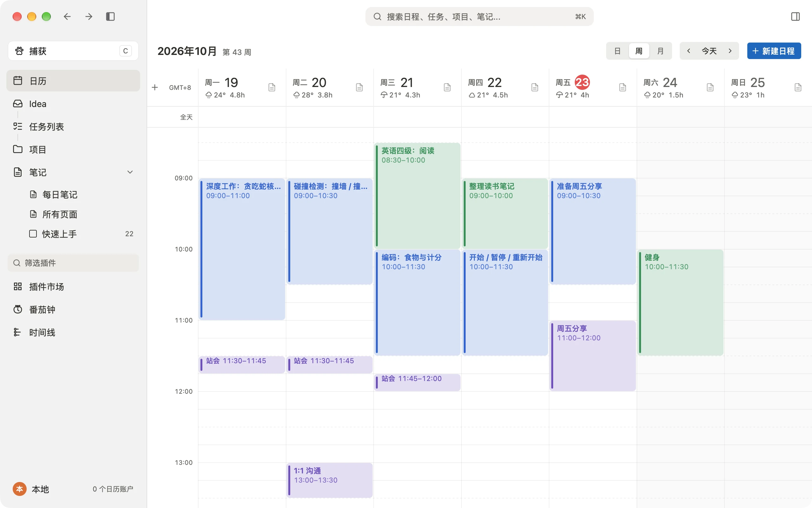The height and width of the screenshot is (508, 812).
Task: Open 日历 in the sidebar
Action: click(x=73, y=81)
